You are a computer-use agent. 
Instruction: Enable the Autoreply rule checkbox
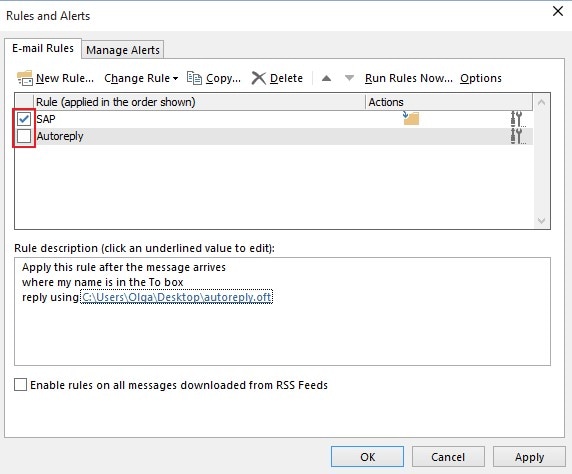pos(24,136)
